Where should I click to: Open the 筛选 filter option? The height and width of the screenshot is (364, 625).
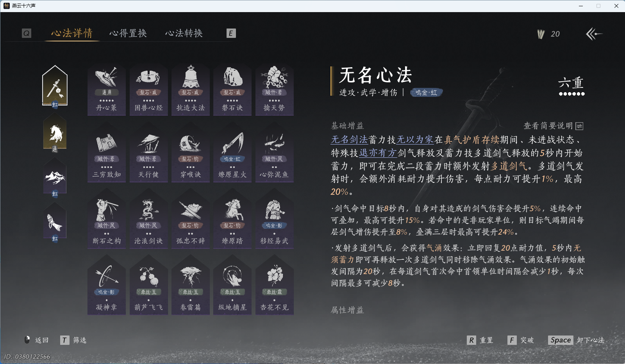pyautogui.click(x=79, y=340)
